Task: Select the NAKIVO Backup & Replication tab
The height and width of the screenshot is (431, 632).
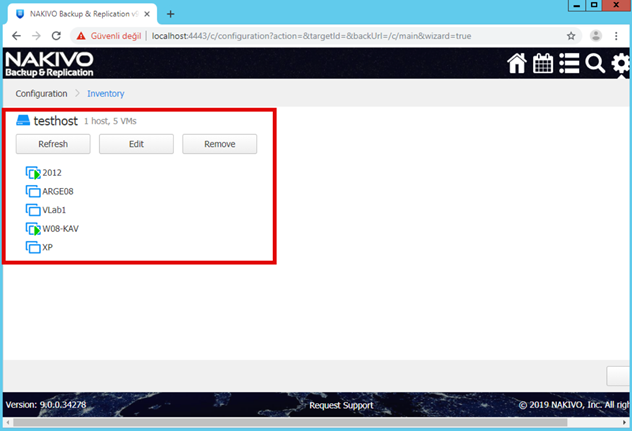Action: coord(83,14)
